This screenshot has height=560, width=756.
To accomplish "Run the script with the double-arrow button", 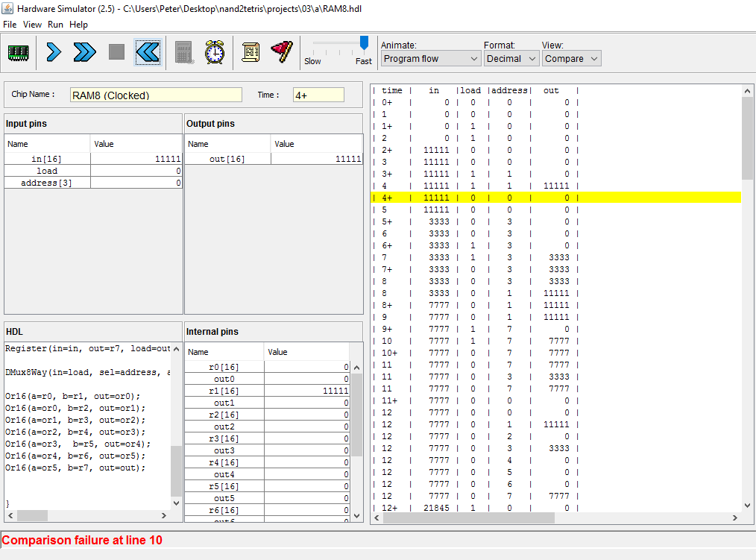I will point(85,52).
